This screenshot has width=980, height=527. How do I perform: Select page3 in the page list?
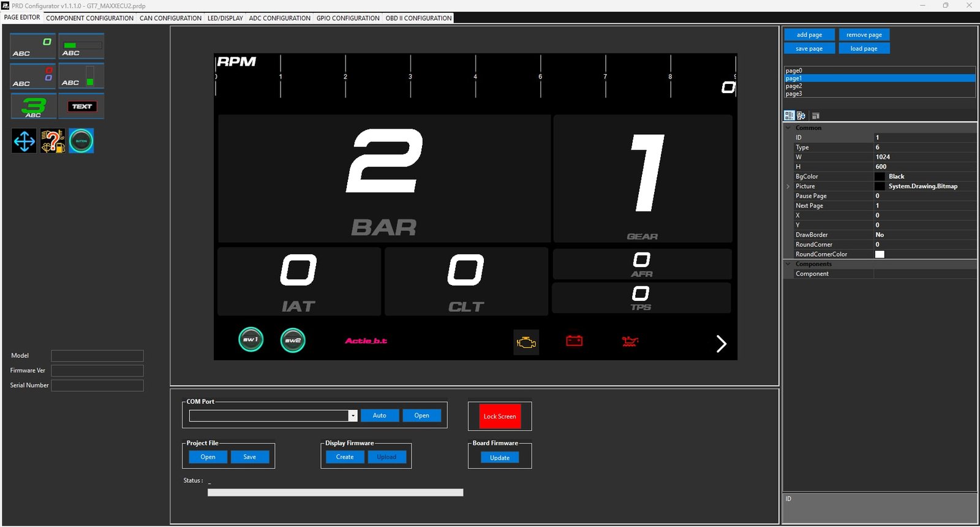pyautogui.click(x=880, y=94)
